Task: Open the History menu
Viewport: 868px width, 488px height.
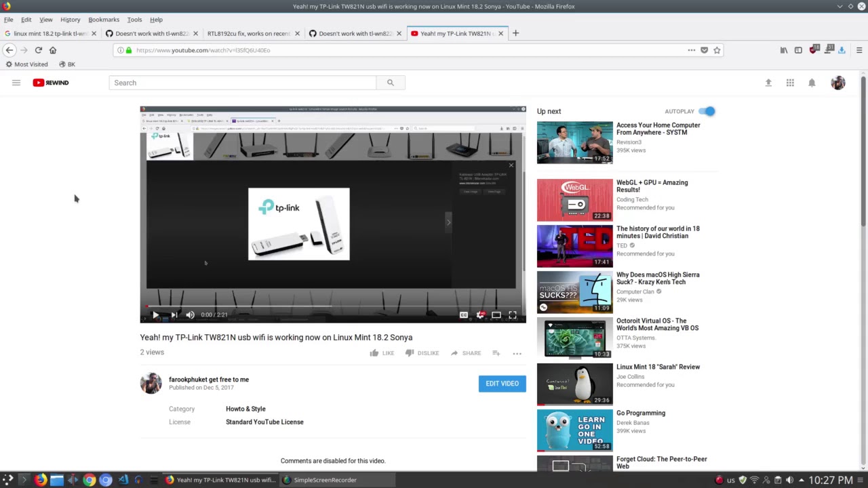Action: [70, 20]
